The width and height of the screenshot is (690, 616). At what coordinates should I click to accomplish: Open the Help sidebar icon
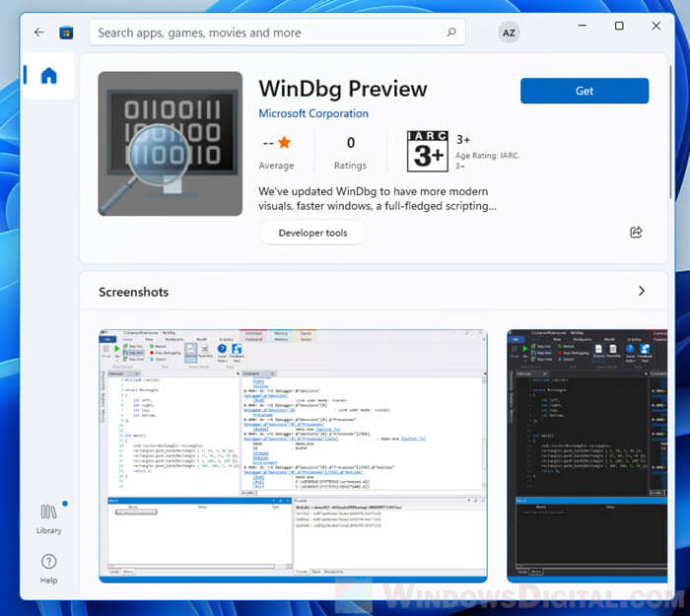[49, 569]
